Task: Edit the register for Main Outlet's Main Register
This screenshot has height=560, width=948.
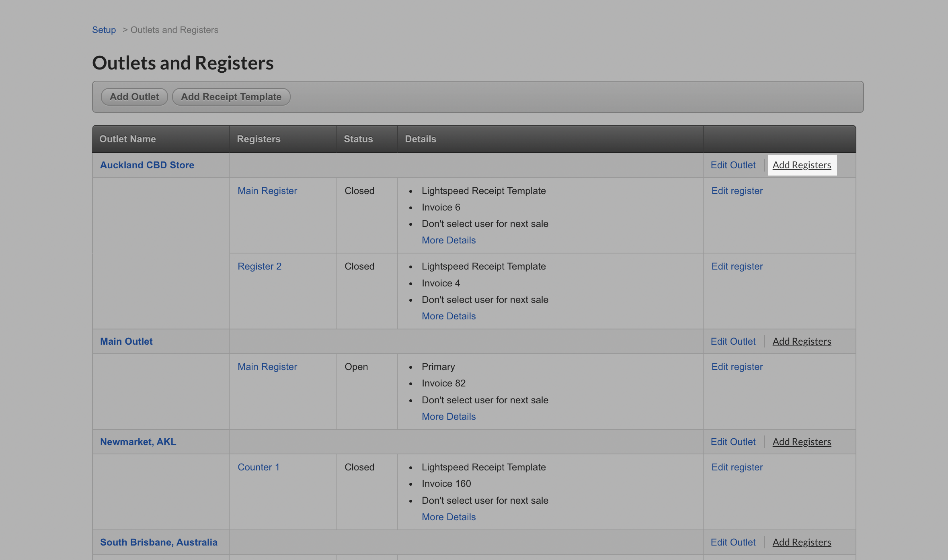Action: pos(737,366)
